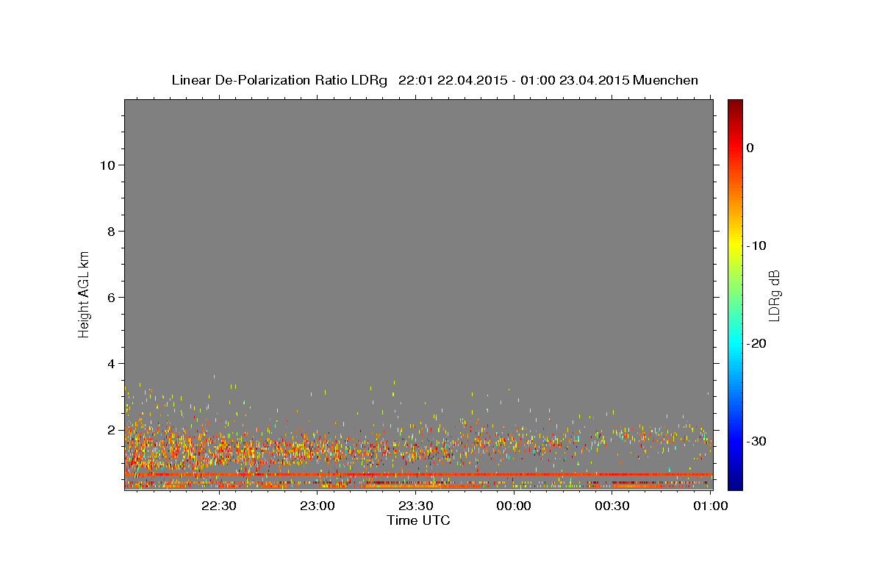Click the height tick label 8
882x588 pixels.
point(110,231)
